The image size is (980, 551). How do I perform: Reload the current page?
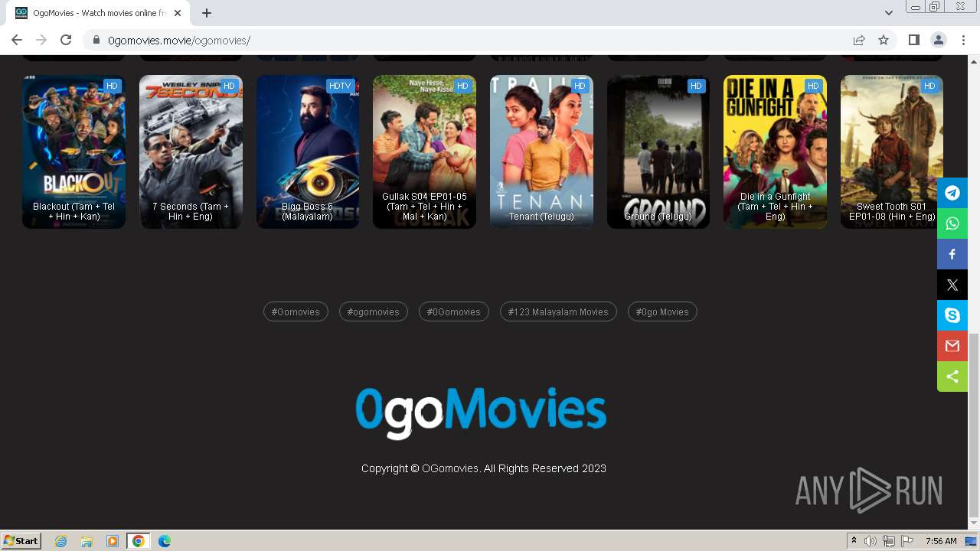pyautogui.click(x=66, y=40)
